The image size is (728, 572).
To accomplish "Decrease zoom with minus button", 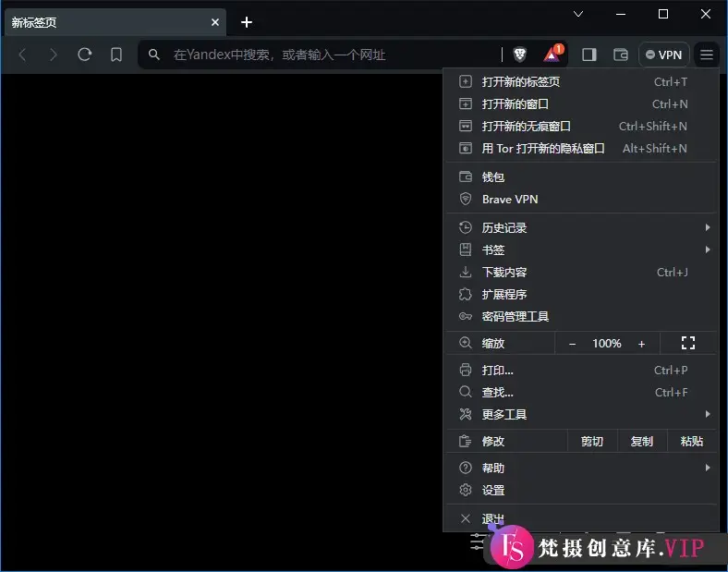I will coord(572,344).
